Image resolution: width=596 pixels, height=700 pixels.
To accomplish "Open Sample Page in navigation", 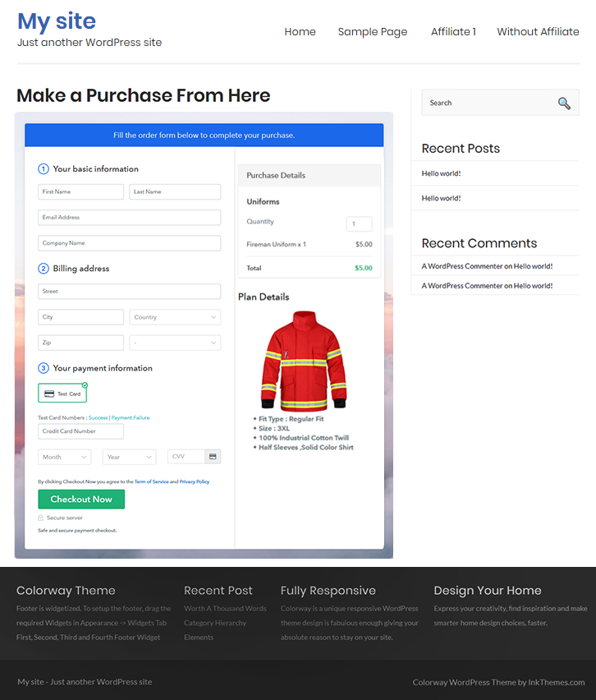I will [x=373, y=32].
